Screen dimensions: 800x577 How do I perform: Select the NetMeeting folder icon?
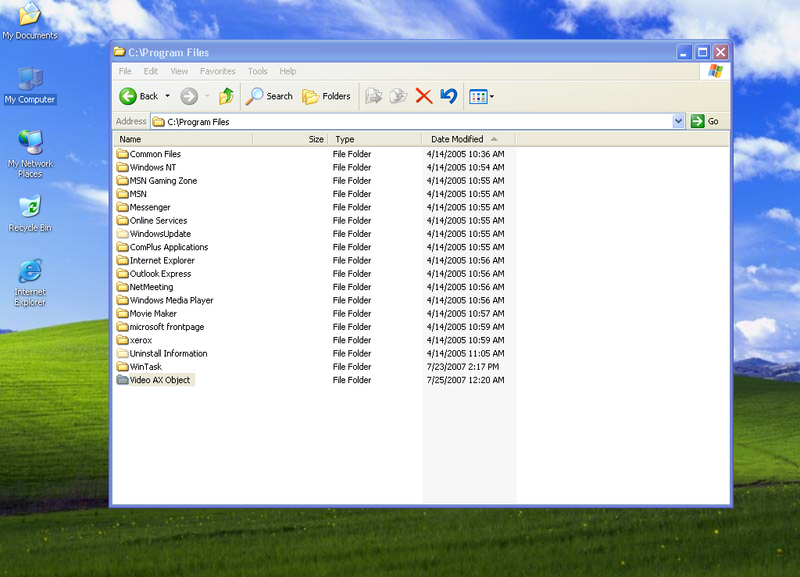pos(122,286)
